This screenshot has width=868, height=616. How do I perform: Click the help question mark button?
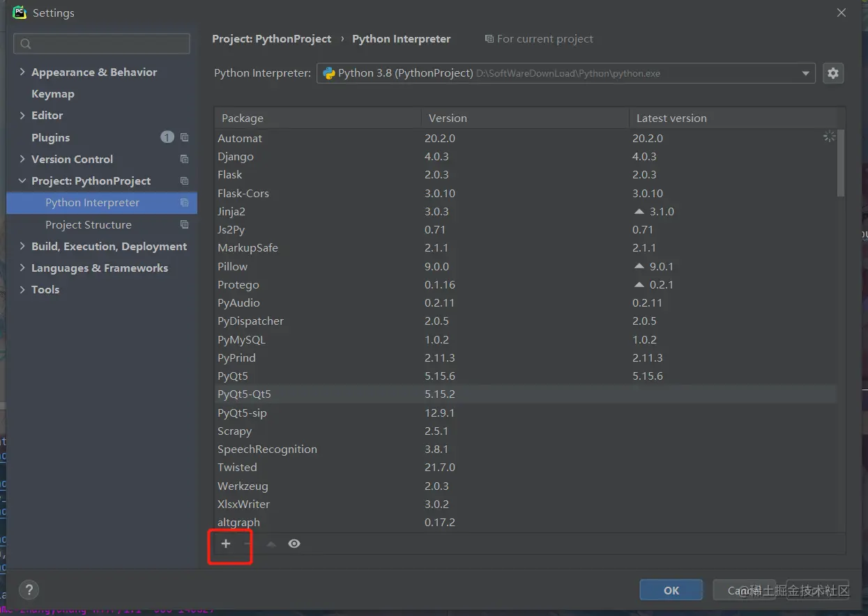click(x=29, y=590)
